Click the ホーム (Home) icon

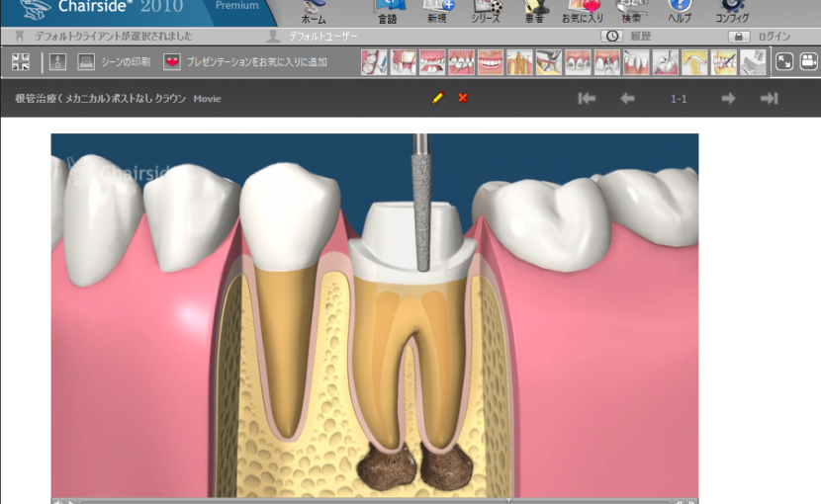(x=313, y=11)
